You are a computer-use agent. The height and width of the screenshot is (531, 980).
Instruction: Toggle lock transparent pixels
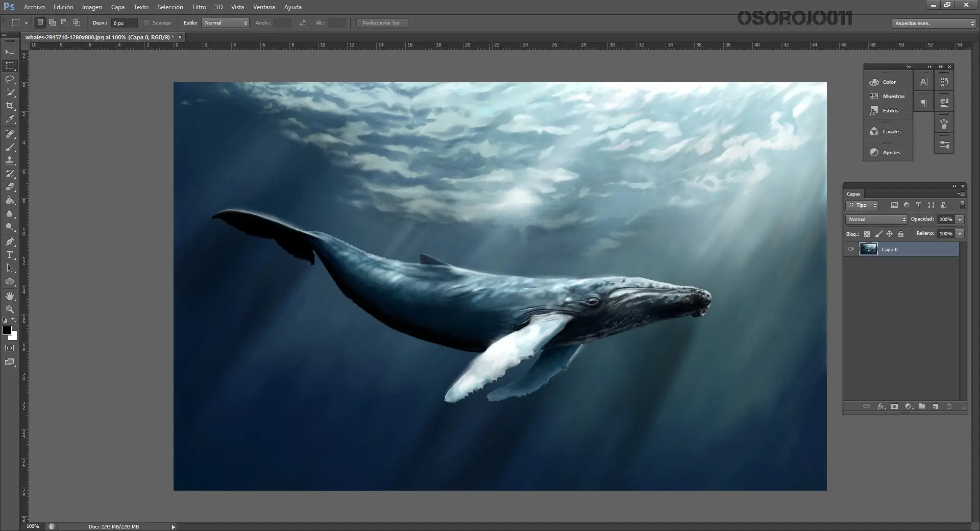coord(867,234)
